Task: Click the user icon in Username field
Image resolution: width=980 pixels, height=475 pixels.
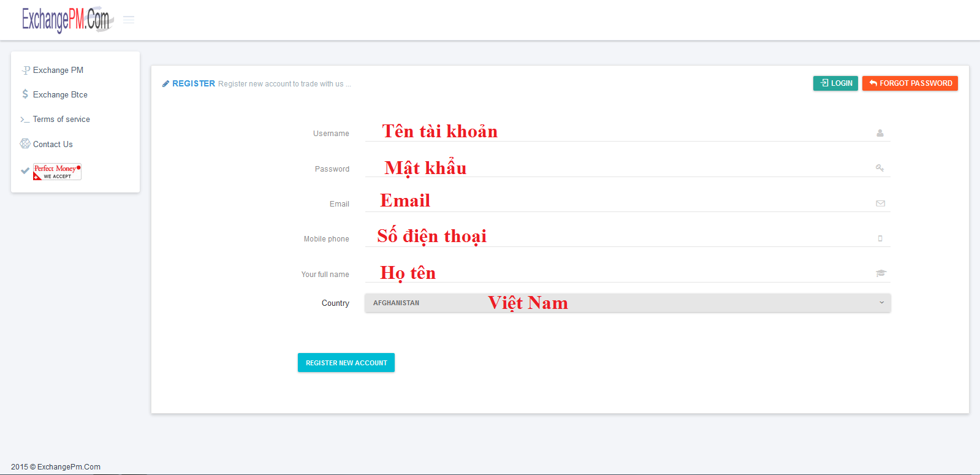Action: [880, 133]
